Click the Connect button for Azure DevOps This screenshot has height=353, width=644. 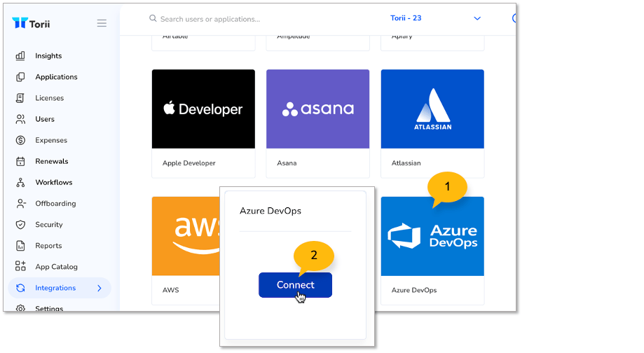295,285
